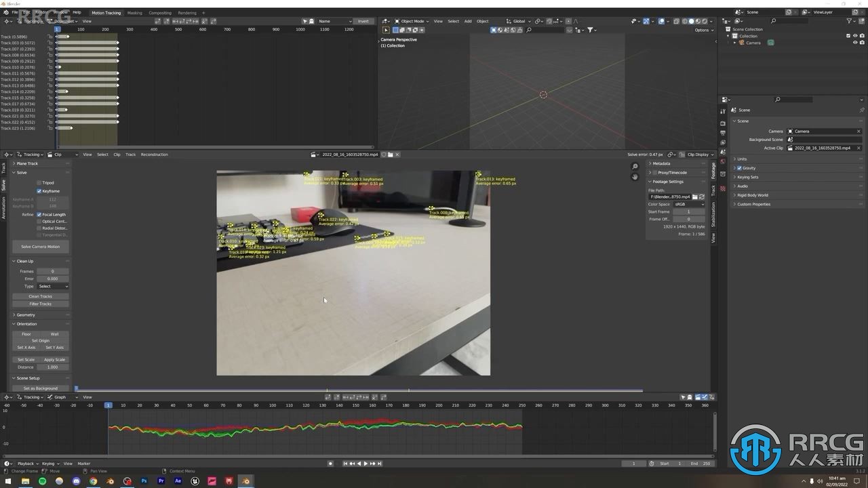Click the clean up Error value field
868x488 pixels.
pyautogui.click(x=52, y=279)
